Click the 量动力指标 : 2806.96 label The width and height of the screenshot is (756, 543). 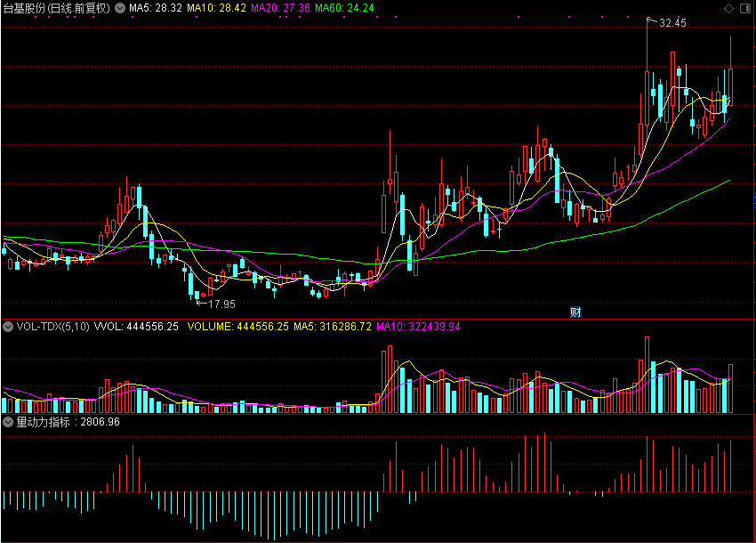[68, 422]
